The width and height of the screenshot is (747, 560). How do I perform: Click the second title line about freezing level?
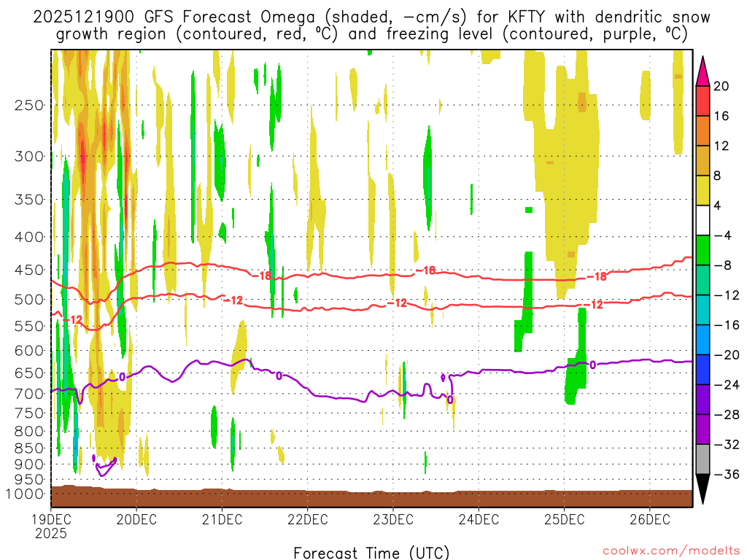pyautogui.click(x=371, y=34)
